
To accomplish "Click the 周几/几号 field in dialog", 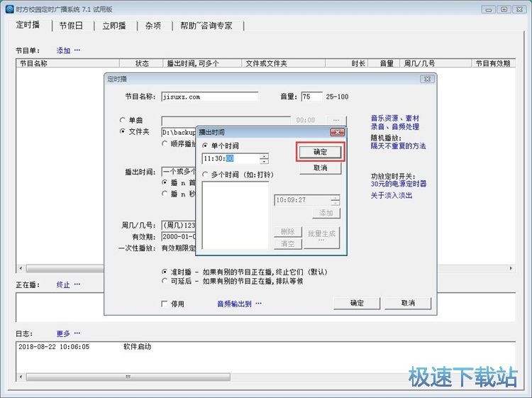I will click(179, 225).
